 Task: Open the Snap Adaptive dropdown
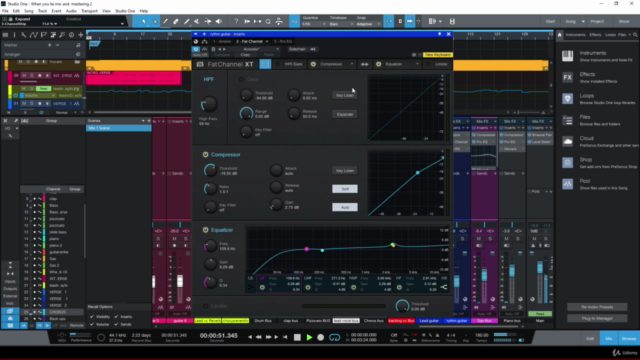click(x=369, y=24)
